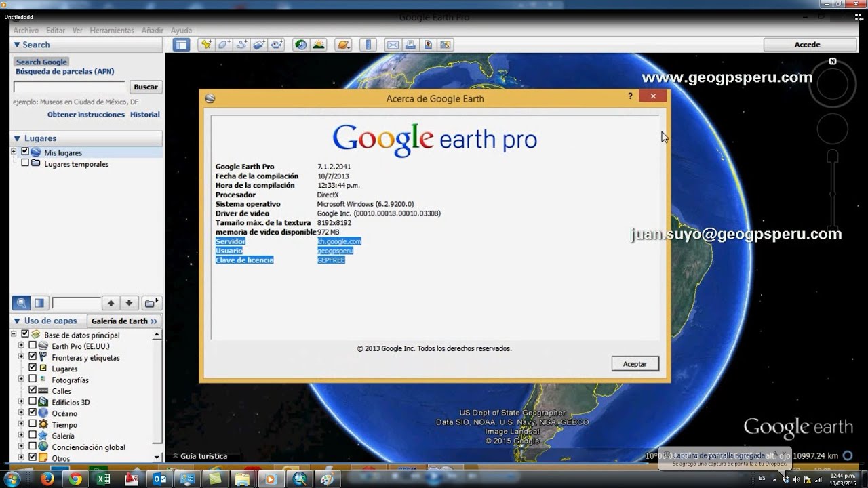
Task: Uncheck the Base de datos principal checkbox
Action: click(25, 334)
